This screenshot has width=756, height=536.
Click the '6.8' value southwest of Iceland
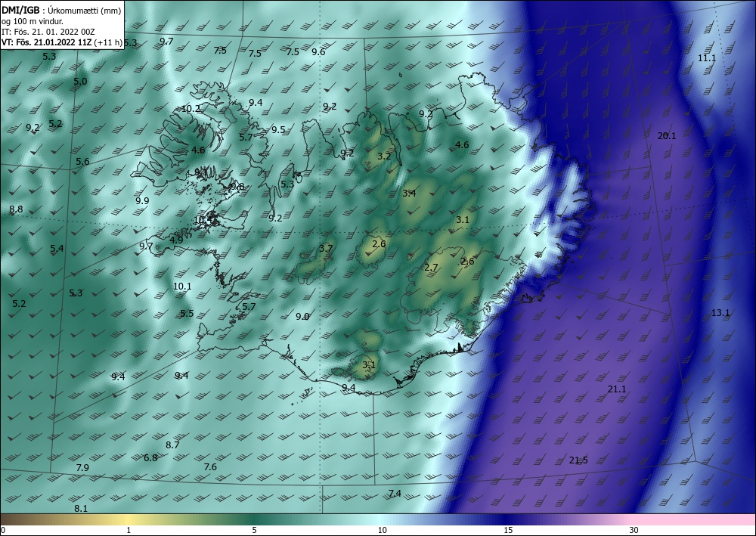click(x=150, y=458)
